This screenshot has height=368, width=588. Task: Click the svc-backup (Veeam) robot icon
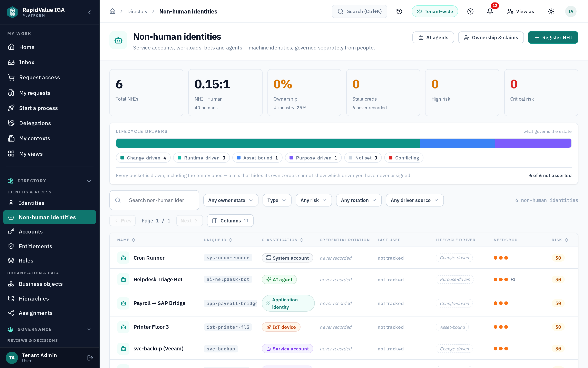click(124, 349)
